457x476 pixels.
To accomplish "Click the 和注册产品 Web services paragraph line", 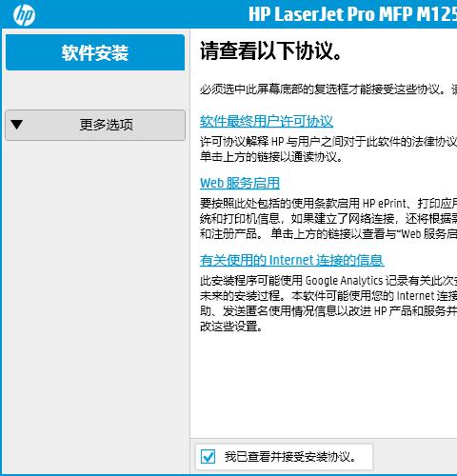I will coord(328,234).
